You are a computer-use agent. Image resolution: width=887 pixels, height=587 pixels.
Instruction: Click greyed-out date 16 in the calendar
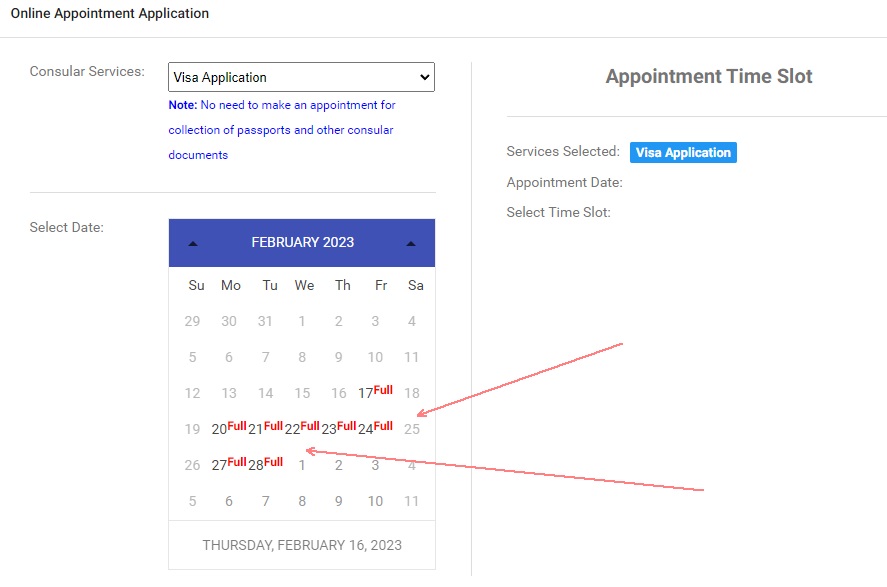click(x=339, y=393)
